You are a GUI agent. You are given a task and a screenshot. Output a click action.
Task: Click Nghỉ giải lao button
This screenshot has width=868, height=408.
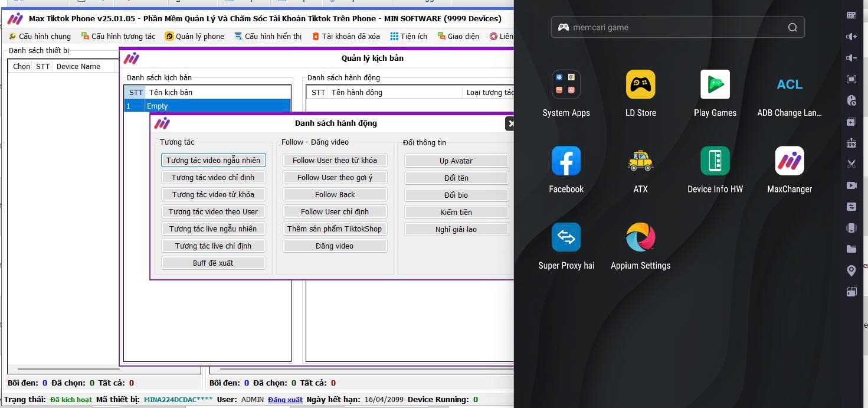pyautogui.click(x=456, y=229)
